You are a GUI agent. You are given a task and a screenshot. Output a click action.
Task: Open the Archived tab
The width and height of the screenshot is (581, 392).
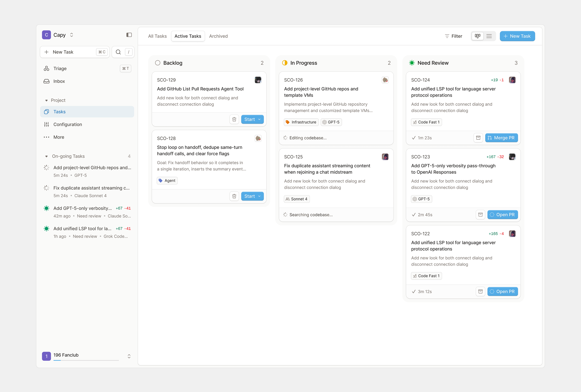point(218,36)
